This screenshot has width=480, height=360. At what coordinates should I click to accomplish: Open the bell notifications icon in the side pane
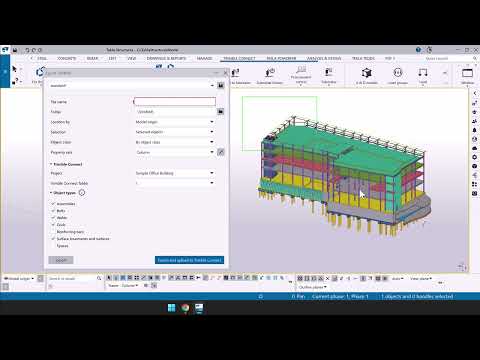475,130
